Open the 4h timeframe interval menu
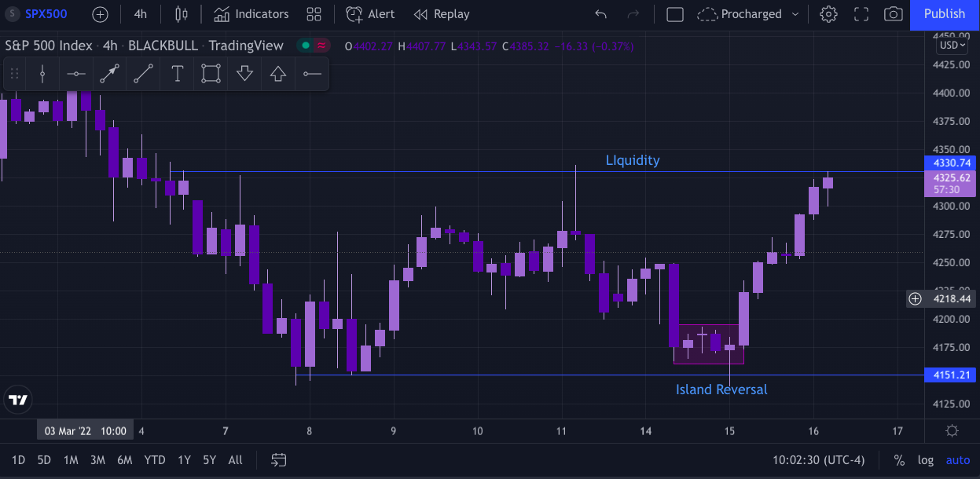This screenshot has height=479, width=980. pos(140,14)
